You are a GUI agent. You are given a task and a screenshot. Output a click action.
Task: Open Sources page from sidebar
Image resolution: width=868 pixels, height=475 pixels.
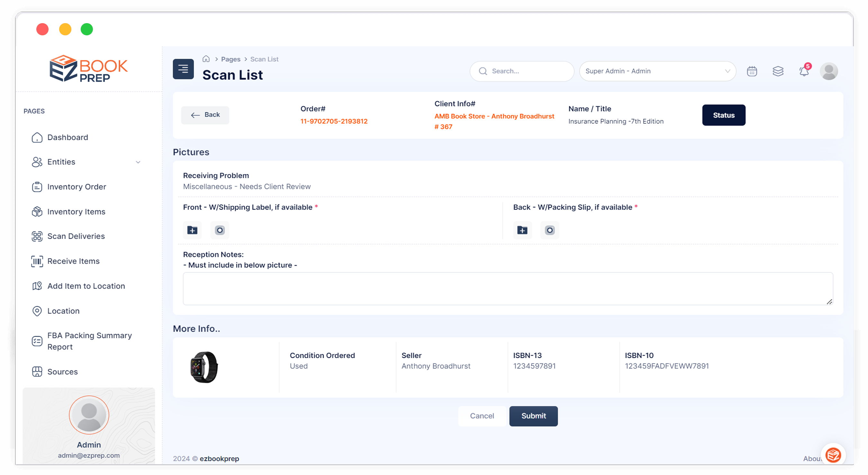tap(62, 372)
